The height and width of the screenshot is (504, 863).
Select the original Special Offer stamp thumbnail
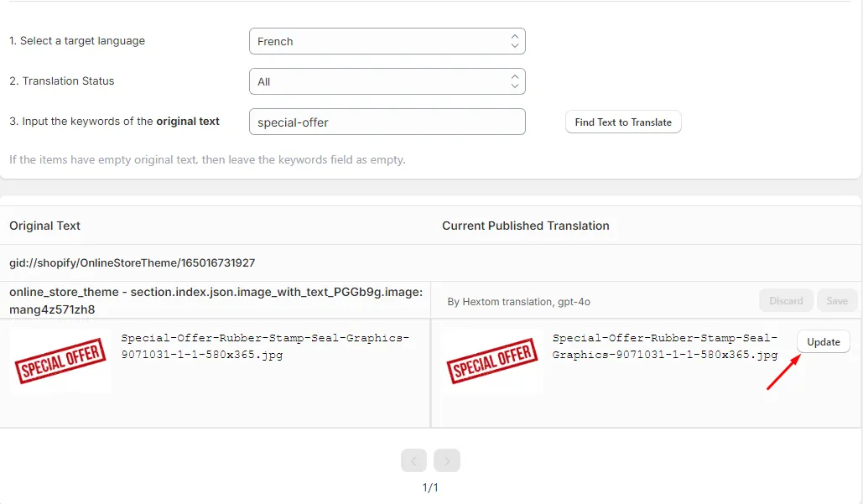tap(60, 361)
